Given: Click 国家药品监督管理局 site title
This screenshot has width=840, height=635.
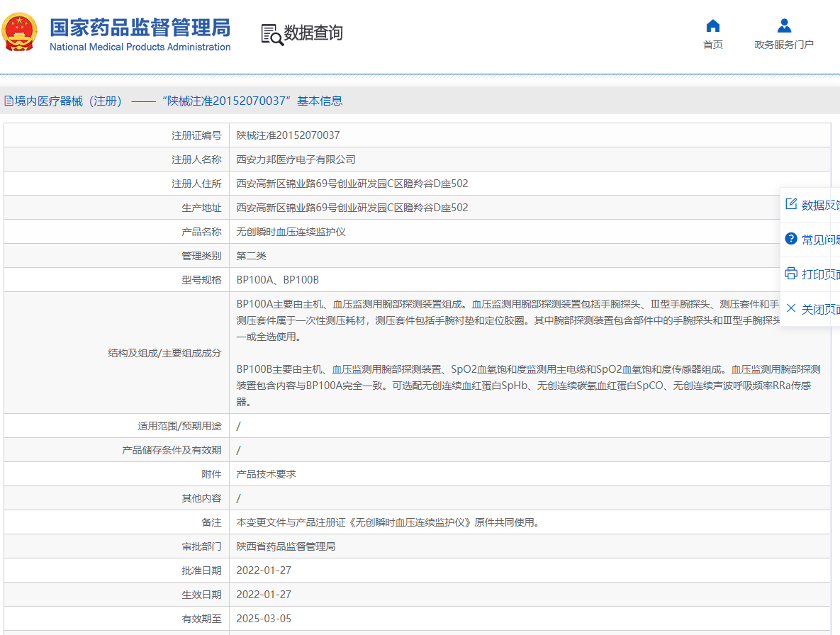Looking at the screenshot, I should 140,28.
